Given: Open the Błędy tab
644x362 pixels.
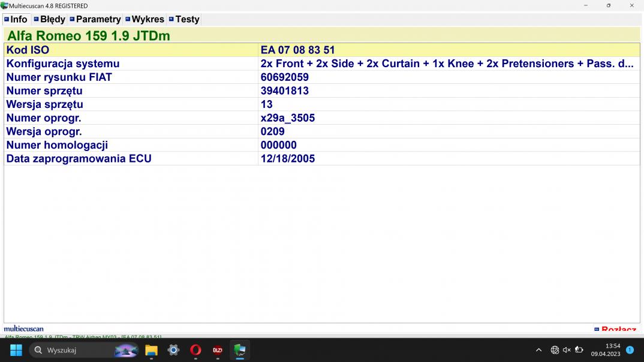Looking at the screenshot, I should coord(50,19).
